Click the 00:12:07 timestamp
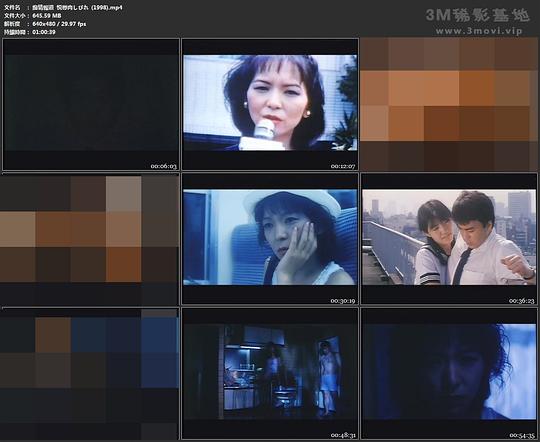The width and height of the screenshot is (540, 442). click(343, 166)
